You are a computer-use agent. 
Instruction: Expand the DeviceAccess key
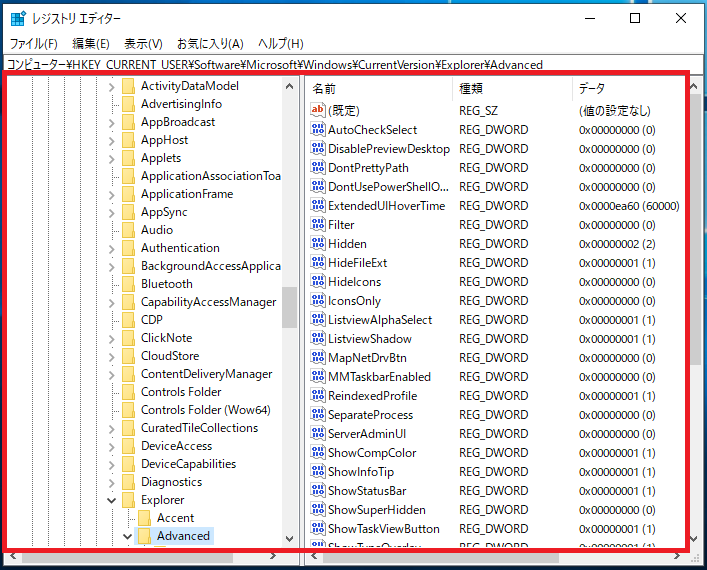pos(111,446)
